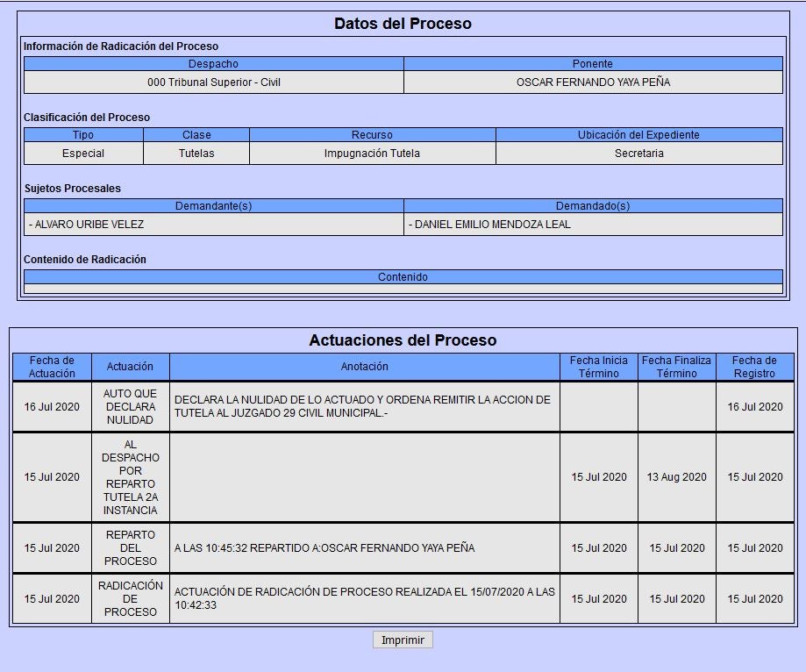Click the Fecha de Registro header

click(x=754, y=367)
